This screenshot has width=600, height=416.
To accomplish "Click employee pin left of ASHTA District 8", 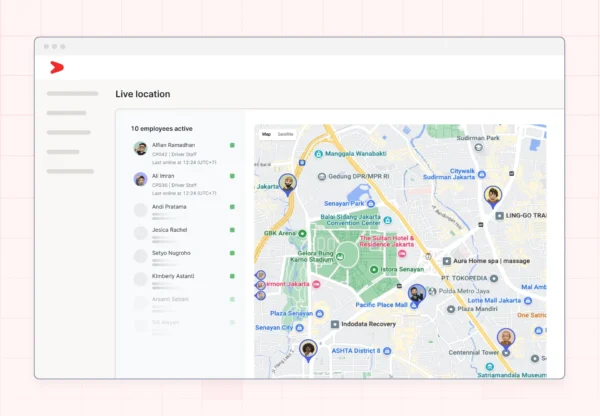I will coord(308,350).
